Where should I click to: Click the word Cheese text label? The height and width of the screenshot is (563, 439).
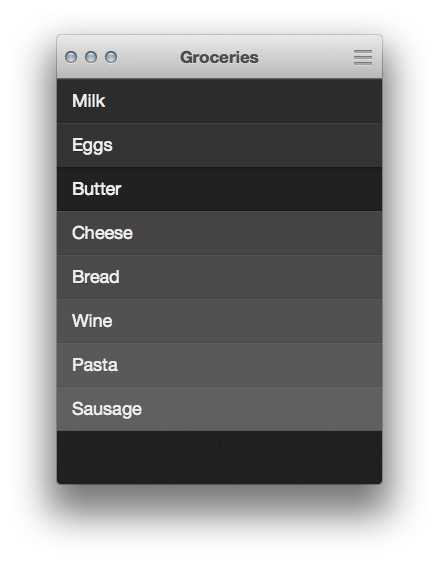(x=102, y=233)
